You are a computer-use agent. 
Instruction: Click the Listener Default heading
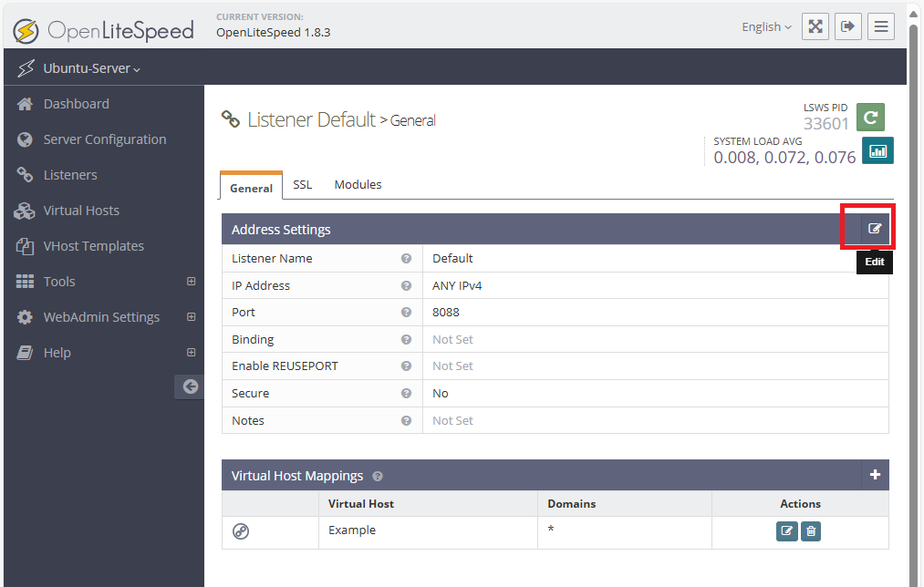(311, 120)
